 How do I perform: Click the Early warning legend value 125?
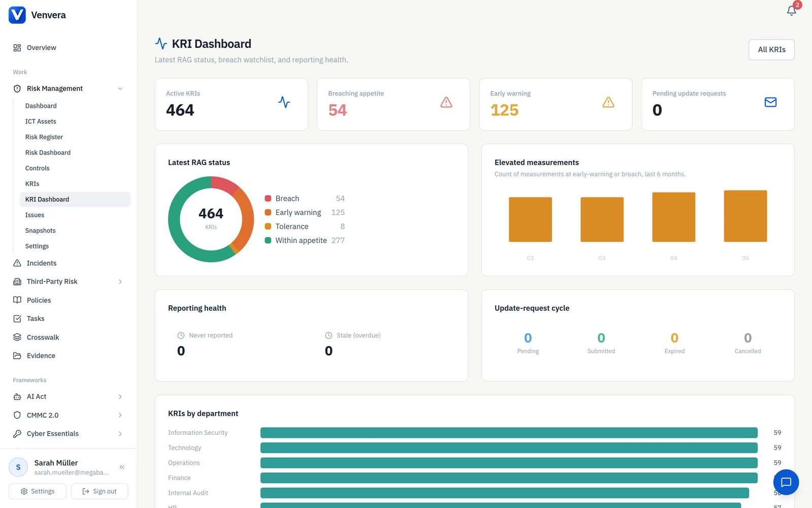click(x=338, y=212)
